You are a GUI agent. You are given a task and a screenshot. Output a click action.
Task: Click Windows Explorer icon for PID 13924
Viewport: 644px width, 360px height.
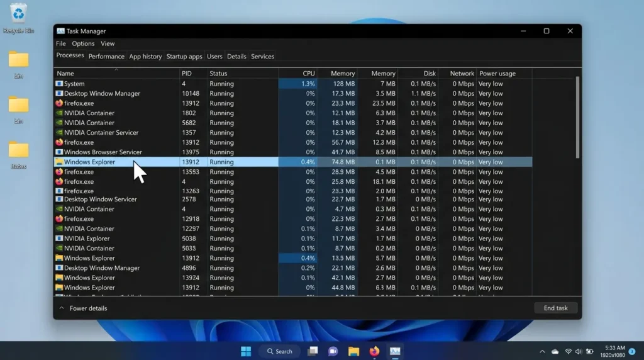tap(59, 278)
